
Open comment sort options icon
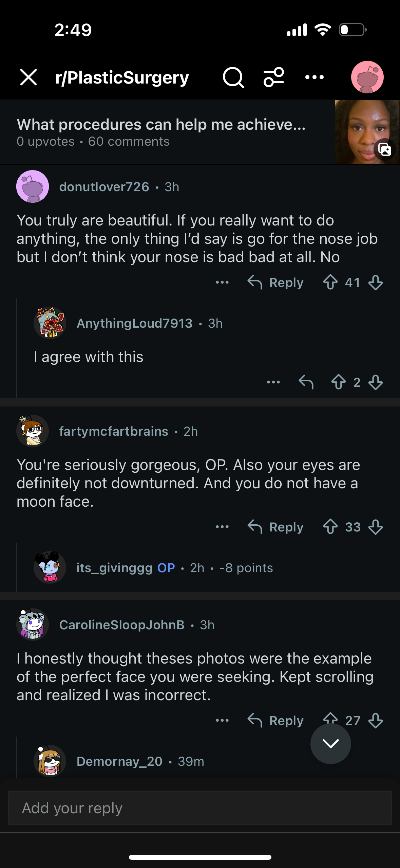click(274, 77)
